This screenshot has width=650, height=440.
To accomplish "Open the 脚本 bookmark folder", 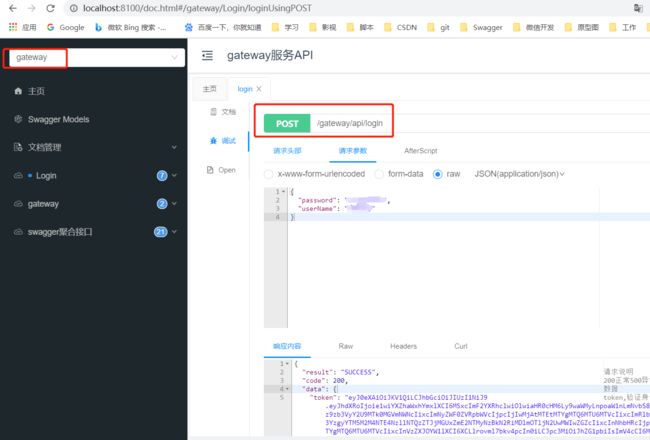I will pos(360,27).
